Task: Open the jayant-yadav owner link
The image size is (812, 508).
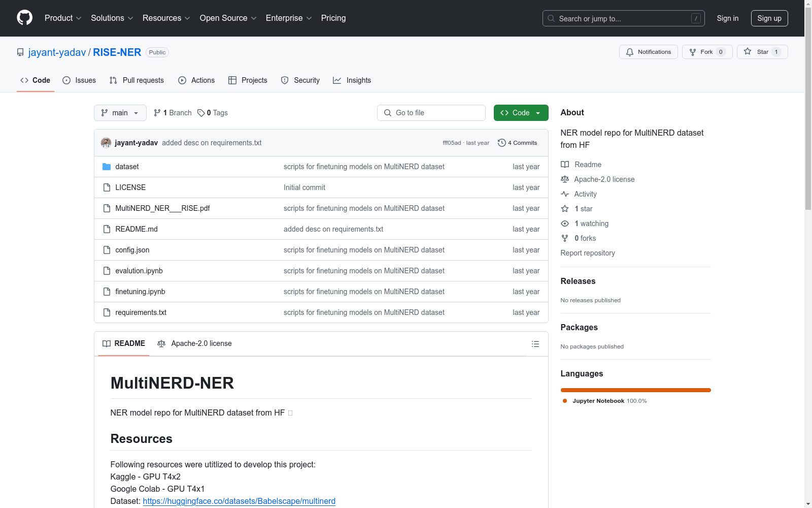Action: click(57, 52)
